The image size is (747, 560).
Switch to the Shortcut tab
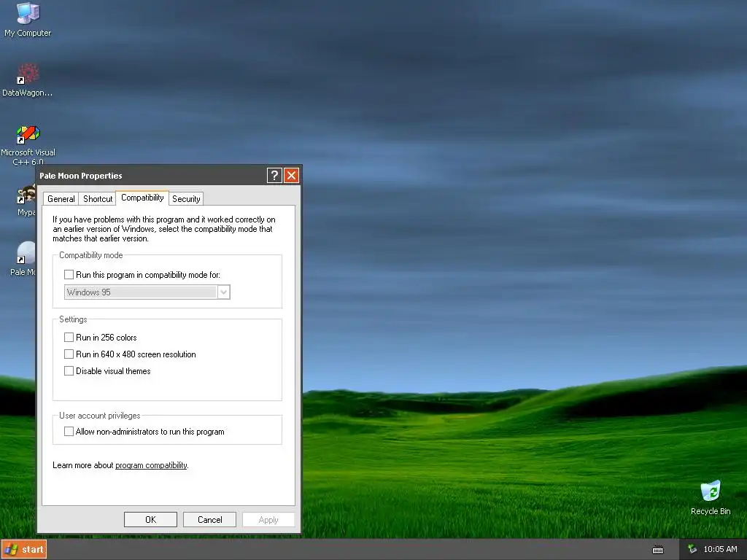[98, 199]
